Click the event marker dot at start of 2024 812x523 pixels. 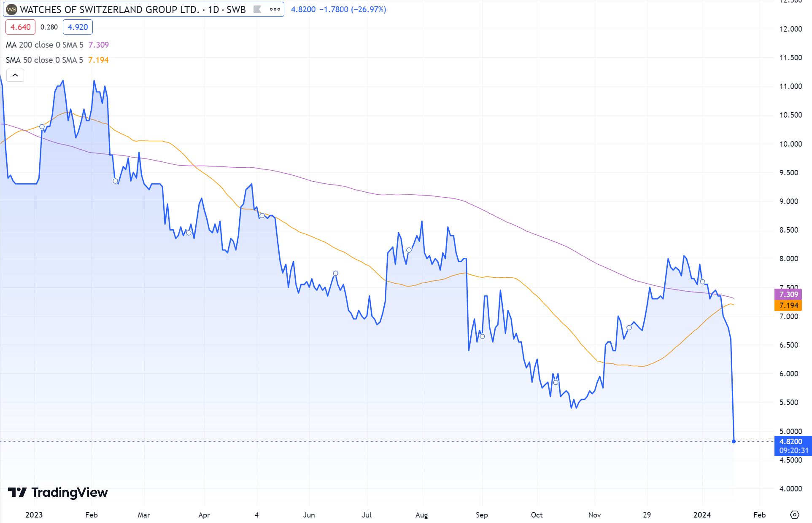click(702, 282)
